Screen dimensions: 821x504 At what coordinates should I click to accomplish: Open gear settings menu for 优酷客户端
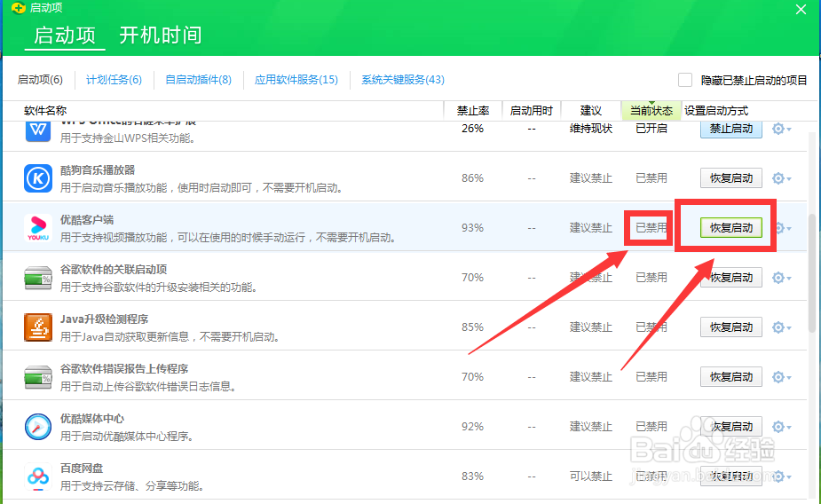[784, 228]
